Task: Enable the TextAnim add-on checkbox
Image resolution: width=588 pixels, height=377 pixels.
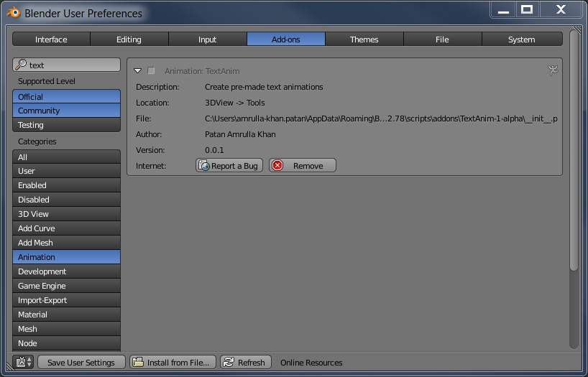Action: (151, 70)
